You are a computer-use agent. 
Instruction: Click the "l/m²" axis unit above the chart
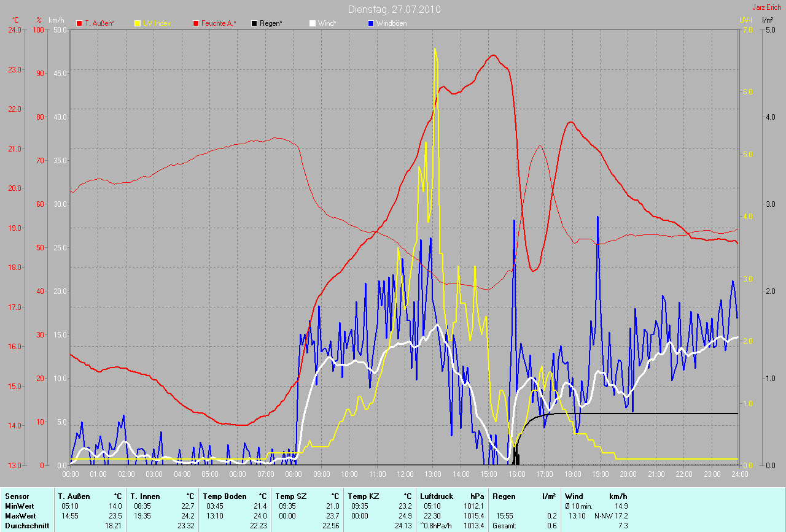tap(768, 20)
